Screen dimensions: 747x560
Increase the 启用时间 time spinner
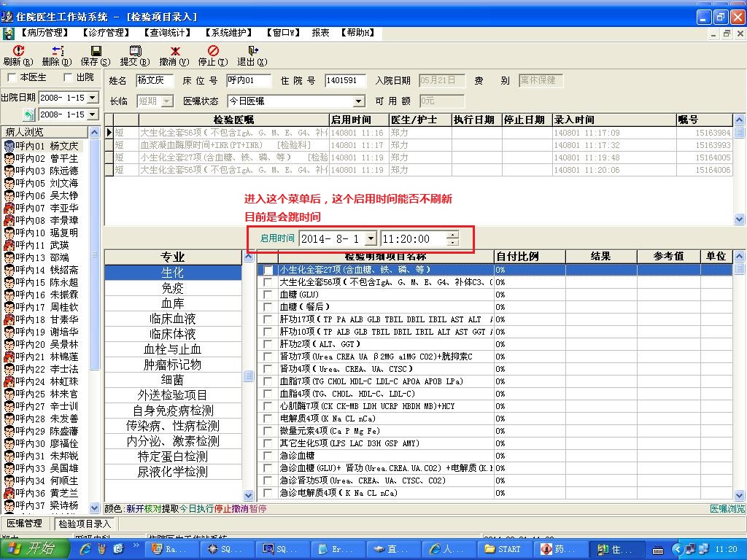click(454, 235)
